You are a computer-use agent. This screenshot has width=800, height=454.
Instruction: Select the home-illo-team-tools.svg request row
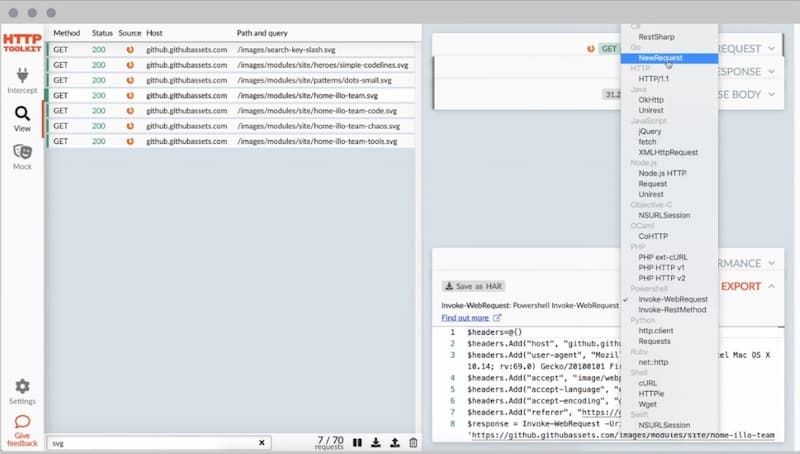coord(232,141)
